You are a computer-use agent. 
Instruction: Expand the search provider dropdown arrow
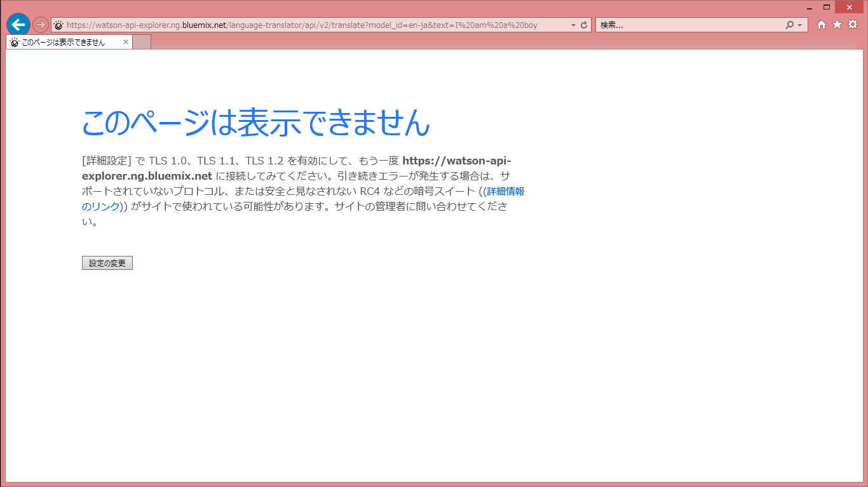pos(799,25)
